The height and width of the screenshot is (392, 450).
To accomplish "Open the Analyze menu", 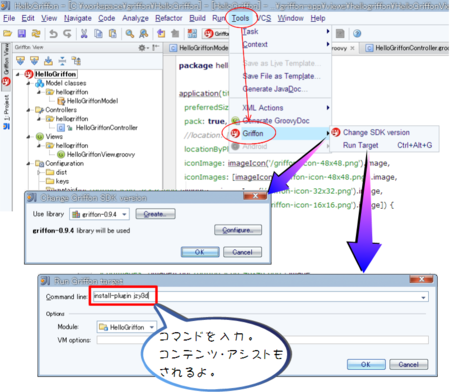I will click(135, 18).
